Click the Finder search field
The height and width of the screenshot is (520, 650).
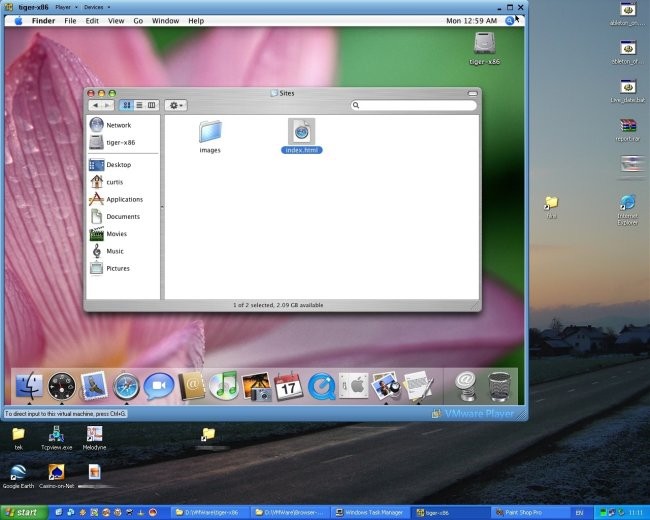[x=414, y=105]
